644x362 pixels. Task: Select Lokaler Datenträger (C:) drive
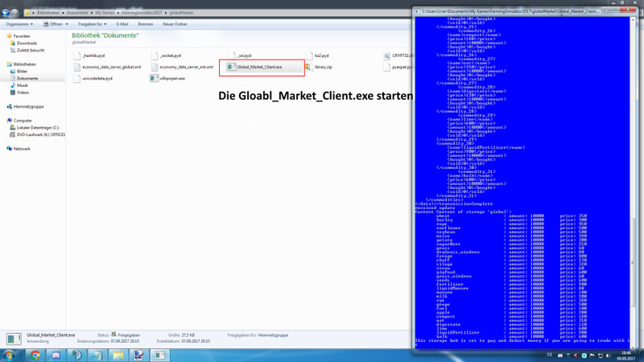(x=38, y=128)
